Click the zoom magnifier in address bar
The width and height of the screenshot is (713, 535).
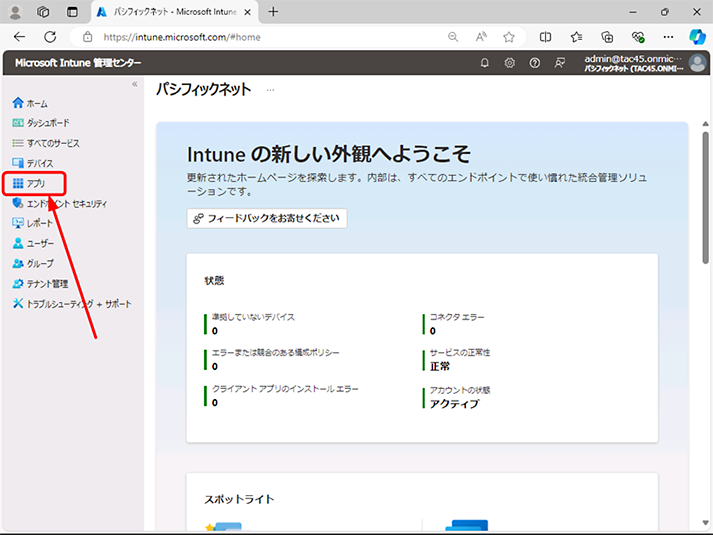tap(453, 37)
